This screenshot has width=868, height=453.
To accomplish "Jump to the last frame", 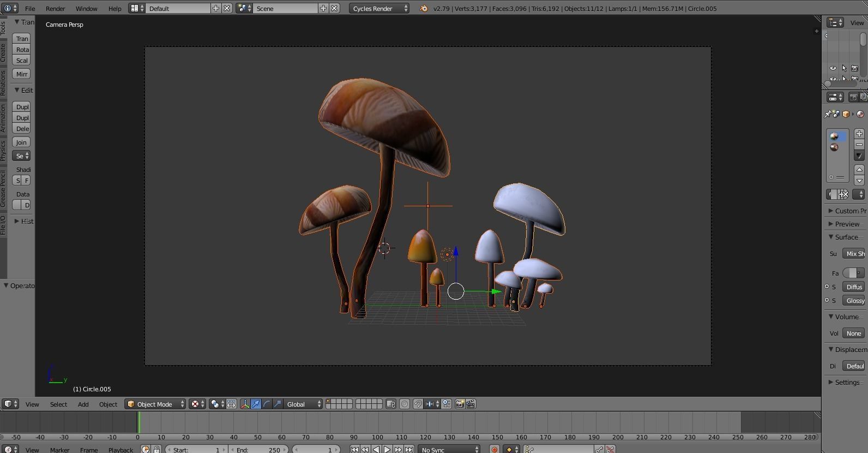I will pyautogui.click(x=409, y=449).
